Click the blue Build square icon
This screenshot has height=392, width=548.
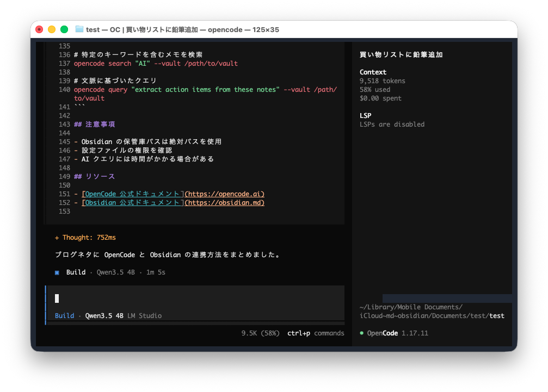(x=57, y=272)
